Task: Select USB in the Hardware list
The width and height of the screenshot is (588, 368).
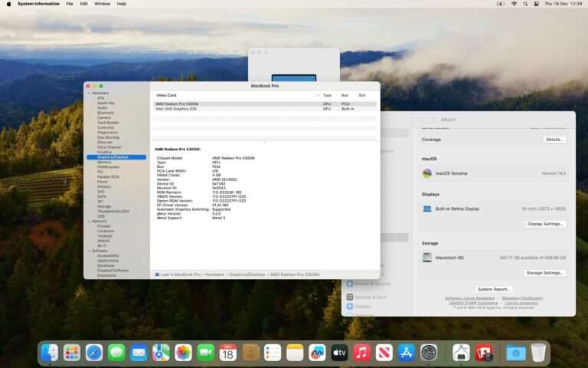Action: pyautogui.click(x=101, y=216)
